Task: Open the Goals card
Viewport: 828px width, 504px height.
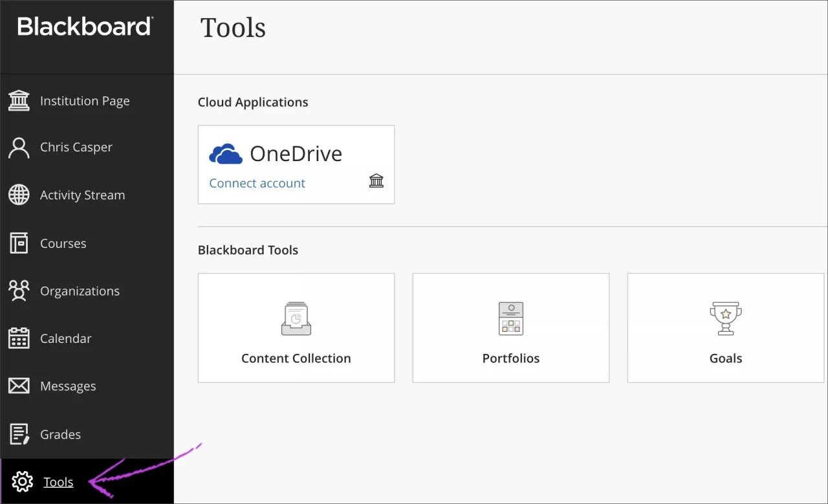Action: point(725,327)
